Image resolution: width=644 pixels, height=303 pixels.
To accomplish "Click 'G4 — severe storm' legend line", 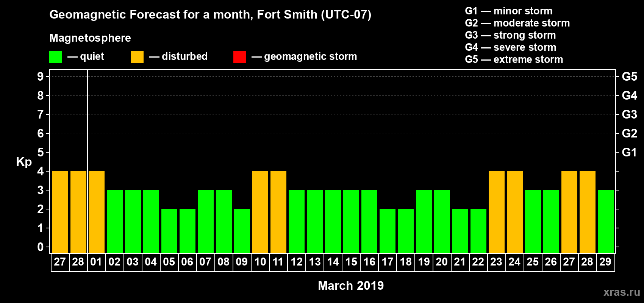I will tap(510, 47).
